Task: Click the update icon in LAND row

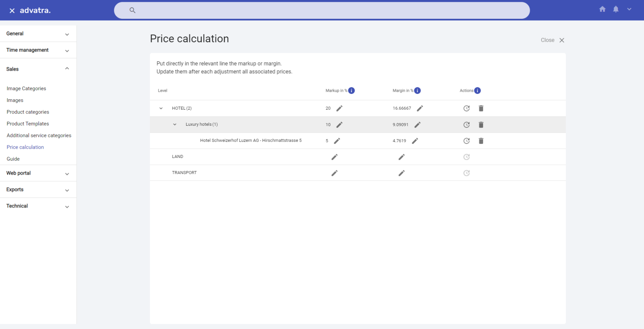Action: [x=467, y=157]
